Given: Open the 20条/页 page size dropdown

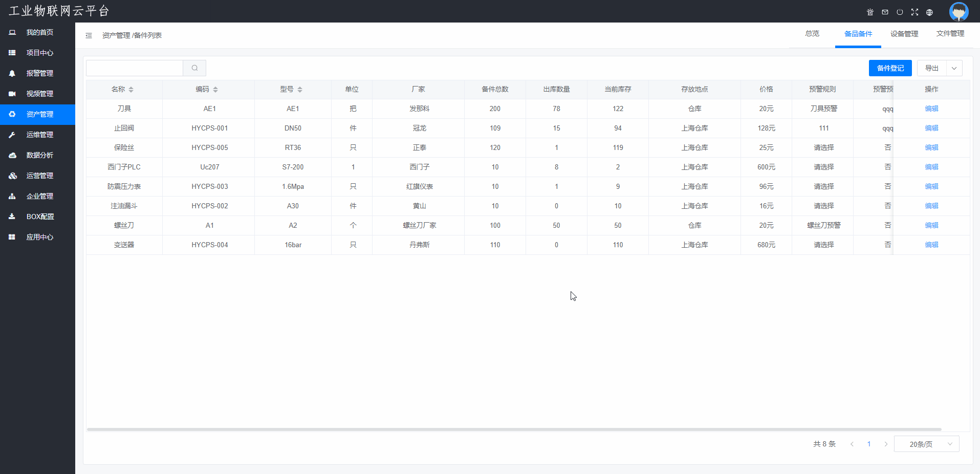Looking at the screenshot, I should tap(926, 444).
